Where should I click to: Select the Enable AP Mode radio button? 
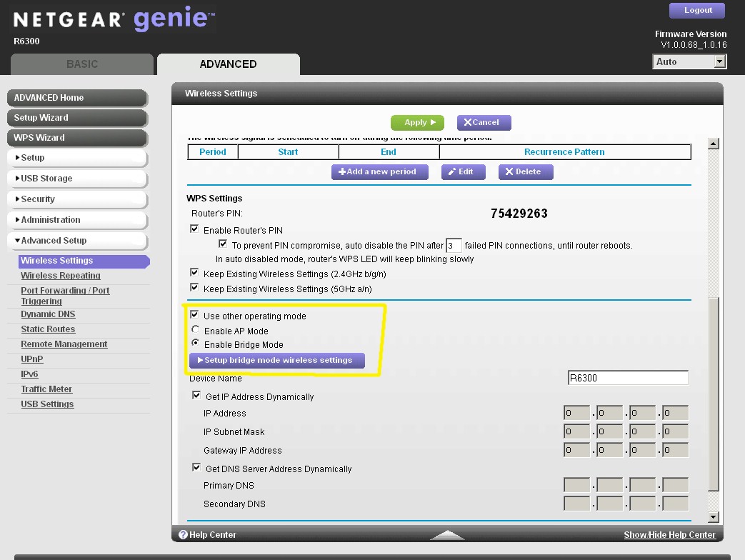point(195,329)
